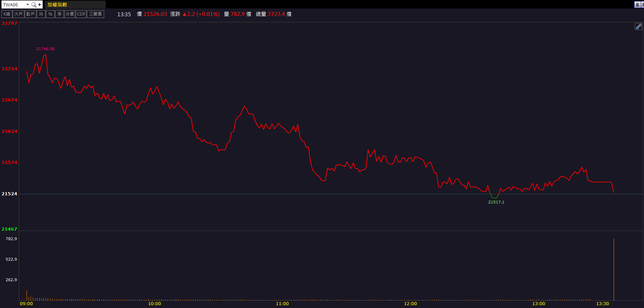
Task: Click the 21724 price axis label
Action: click(x=9, y=69)
